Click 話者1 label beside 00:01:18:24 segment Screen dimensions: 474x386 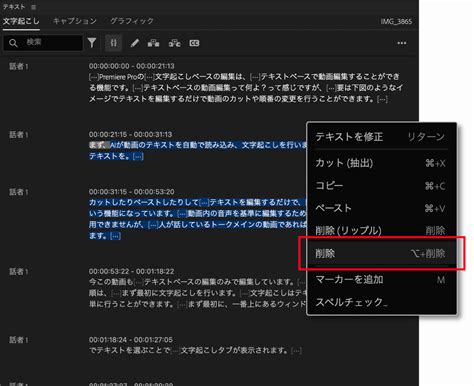(x=19, y=340)
